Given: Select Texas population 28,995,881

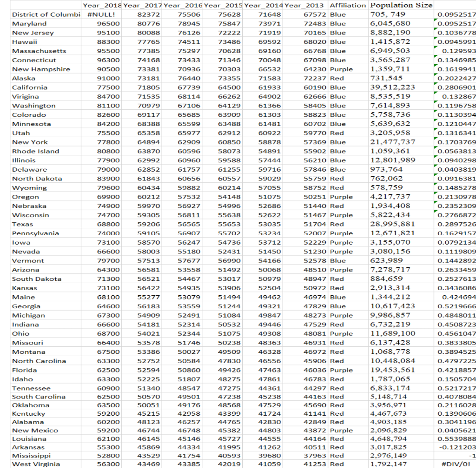Looking at the screenshot, I should 401,224.
